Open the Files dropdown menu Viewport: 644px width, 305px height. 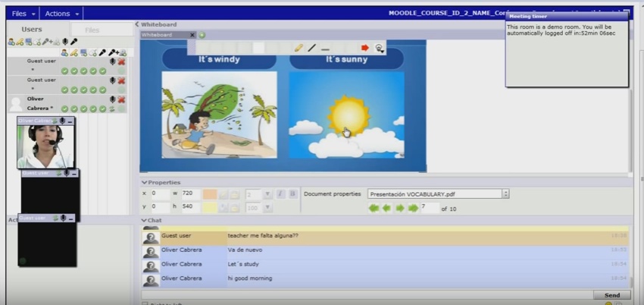pyautogui.click(x=23, y=14)
